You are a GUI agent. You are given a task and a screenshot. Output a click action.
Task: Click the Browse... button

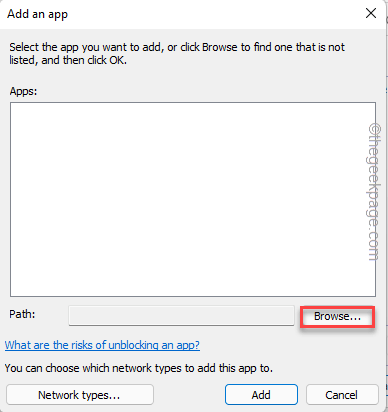tap(337, 316)
